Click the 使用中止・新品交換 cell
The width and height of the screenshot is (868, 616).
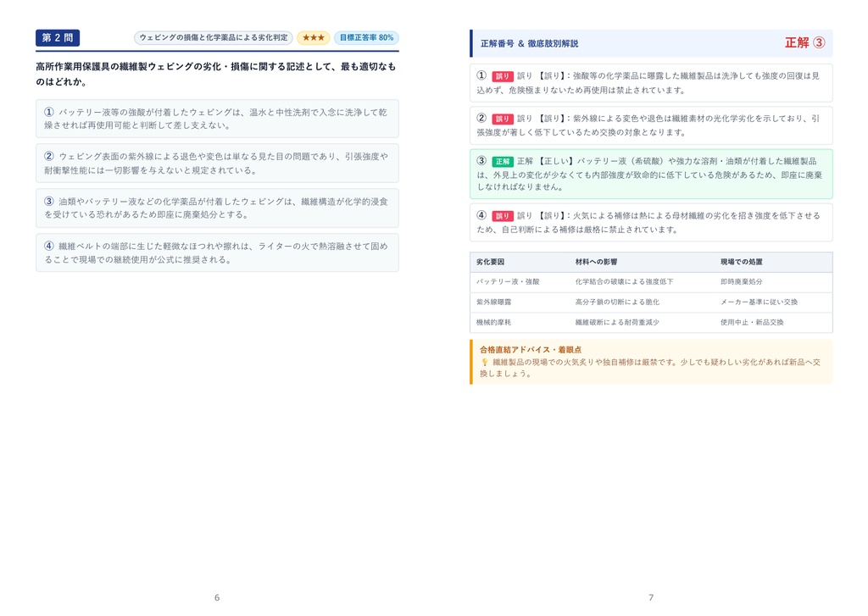coord(752,322)
